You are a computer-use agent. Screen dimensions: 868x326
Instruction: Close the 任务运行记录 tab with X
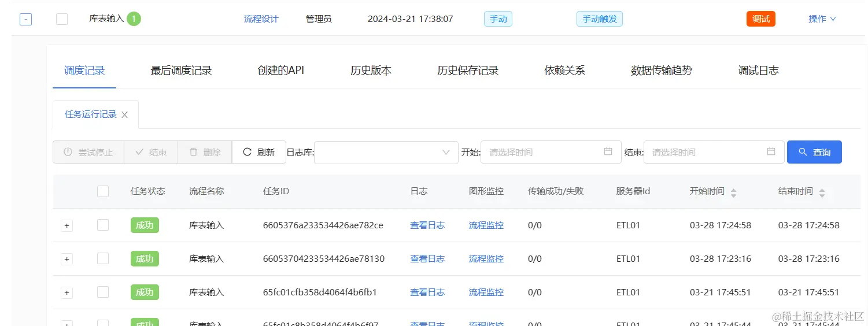click(124, 115)
